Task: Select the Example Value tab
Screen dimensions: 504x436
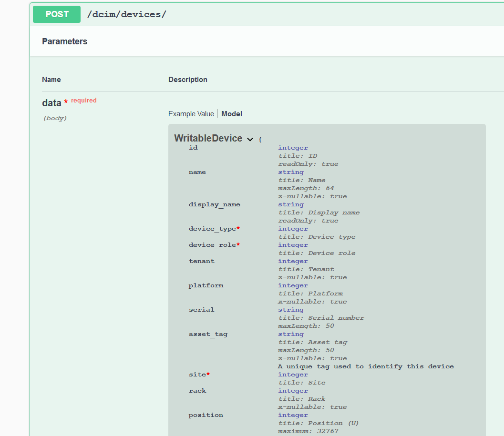Action: [x=191, y=113]
